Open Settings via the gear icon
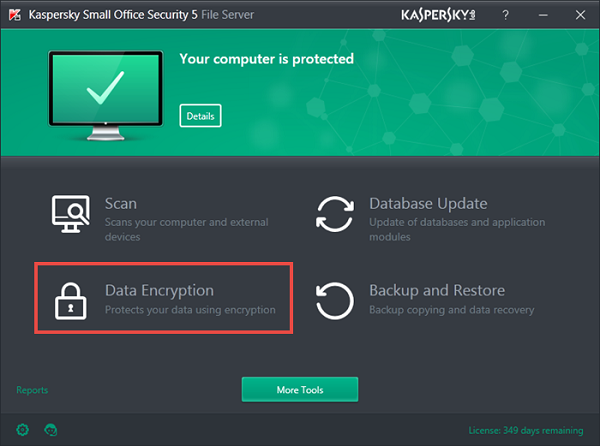The height and width of the screenshot is (446, 600). (x=23, y=429)
